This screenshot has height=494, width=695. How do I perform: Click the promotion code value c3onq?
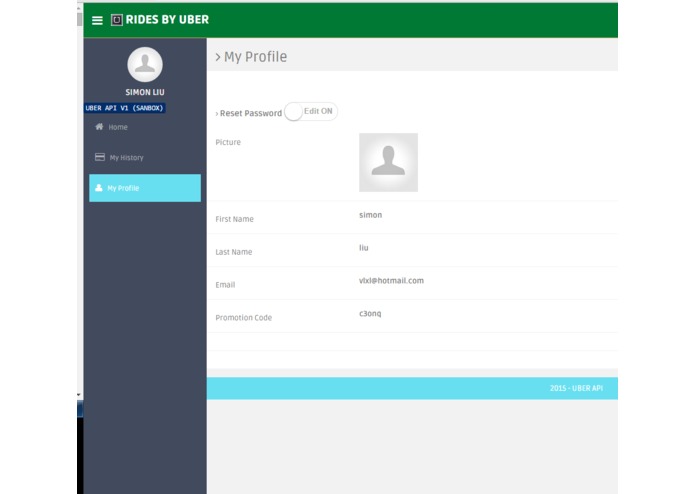(x=370, y=314)
